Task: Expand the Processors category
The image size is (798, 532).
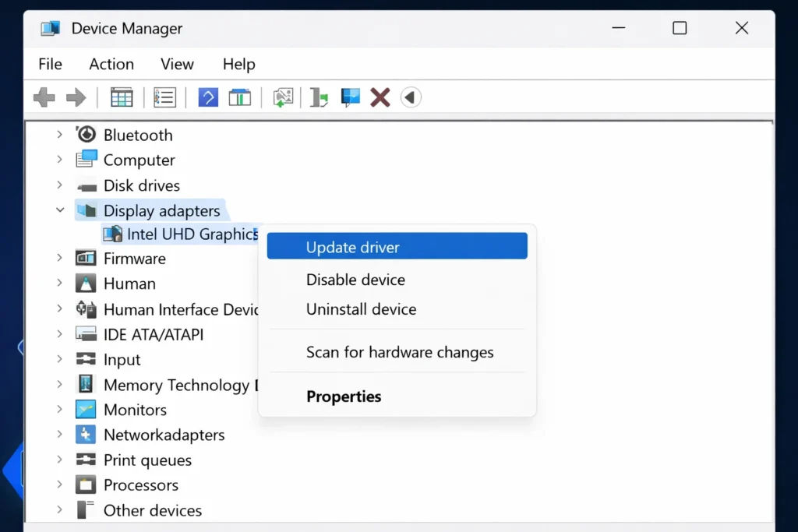Action: pyautogui.click(x=60, y=484)
